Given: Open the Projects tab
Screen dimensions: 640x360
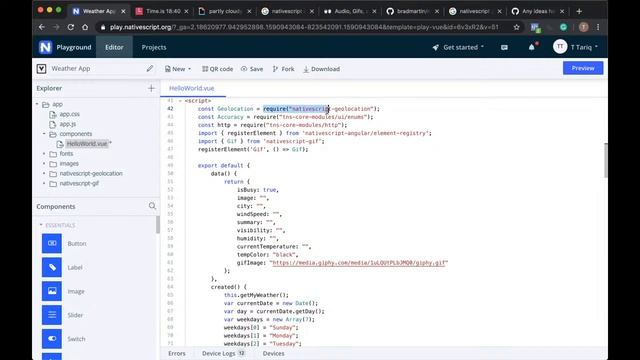Looking at the screenshot, I should tap(154, 47).
